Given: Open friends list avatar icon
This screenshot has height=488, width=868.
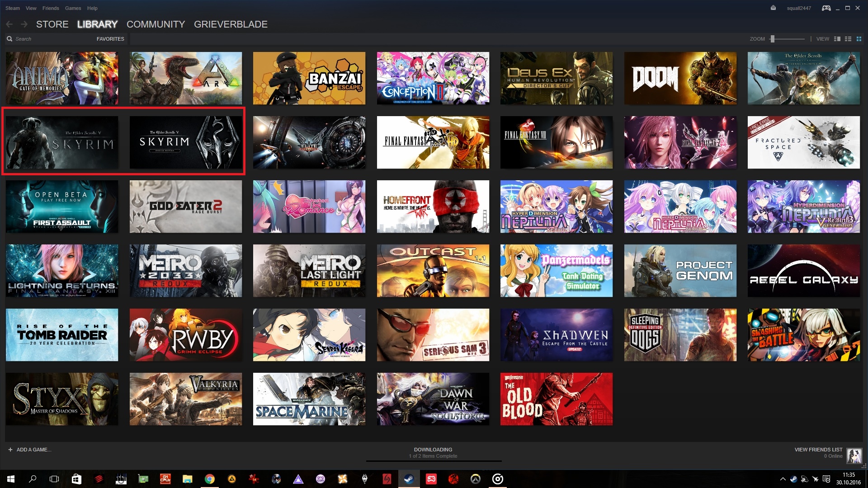Looking at the screenshot, I should tap(854, 456).
